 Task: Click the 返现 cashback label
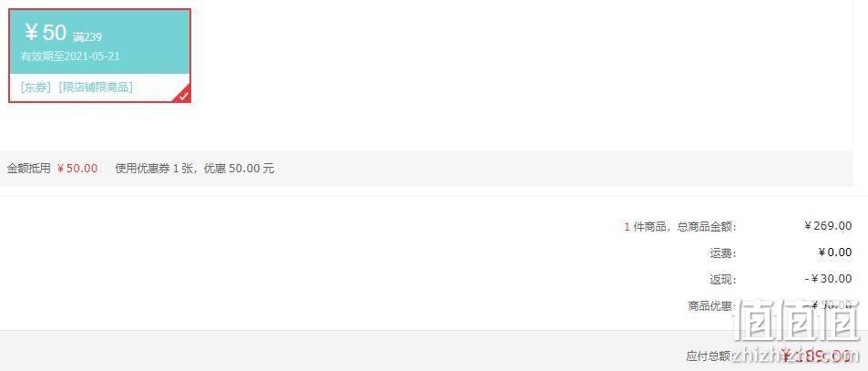coord(723,280)
